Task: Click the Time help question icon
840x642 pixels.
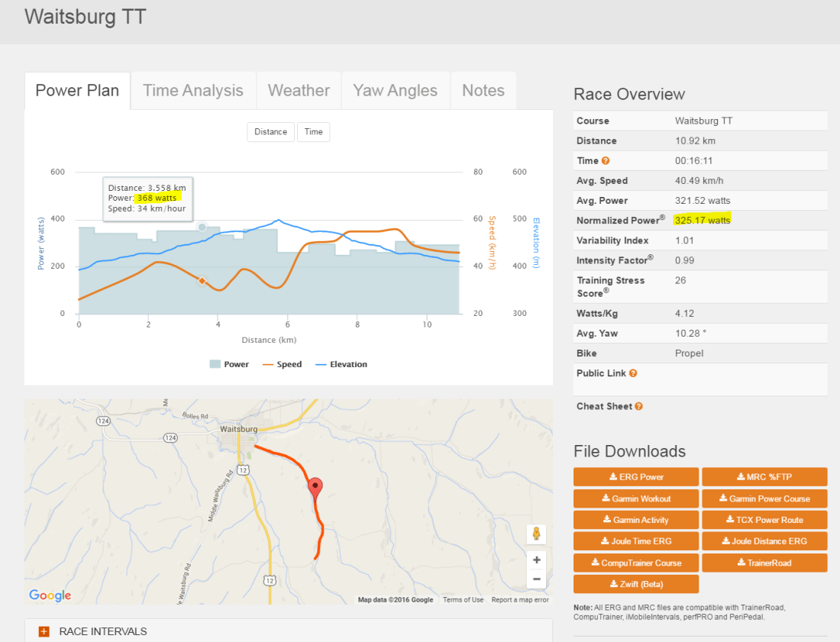Action: (x=606, y=161)
